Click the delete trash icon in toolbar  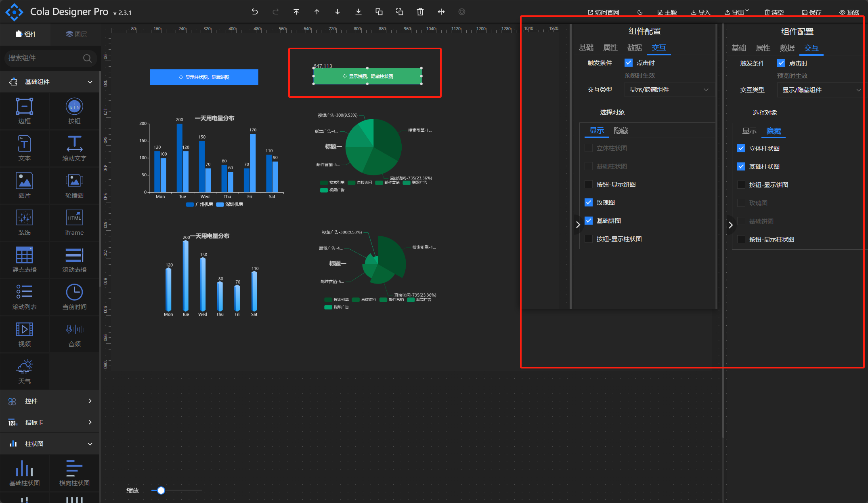pos(420,12)
